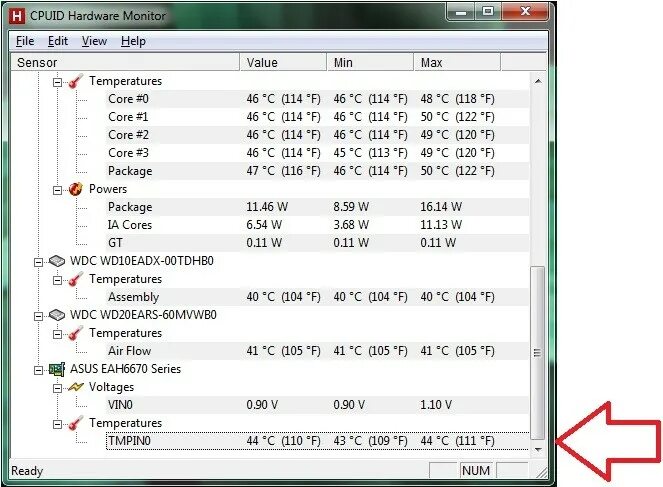The width and height of the screenshot is (663, 487).
Task: Click the scroll up arrow
Action: click(x=538, y=81)
